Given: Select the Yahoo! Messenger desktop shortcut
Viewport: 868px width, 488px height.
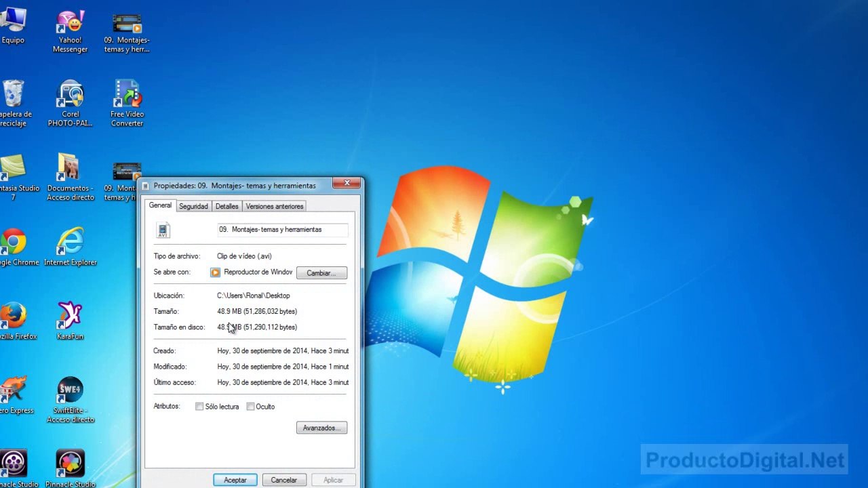Looking at the screenshot, I should (x=70, y=31).
